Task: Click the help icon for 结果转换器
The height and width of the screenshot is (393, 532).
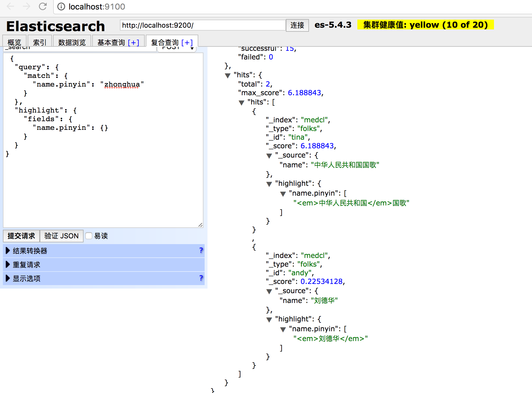Action: click(x=201, y=250)
